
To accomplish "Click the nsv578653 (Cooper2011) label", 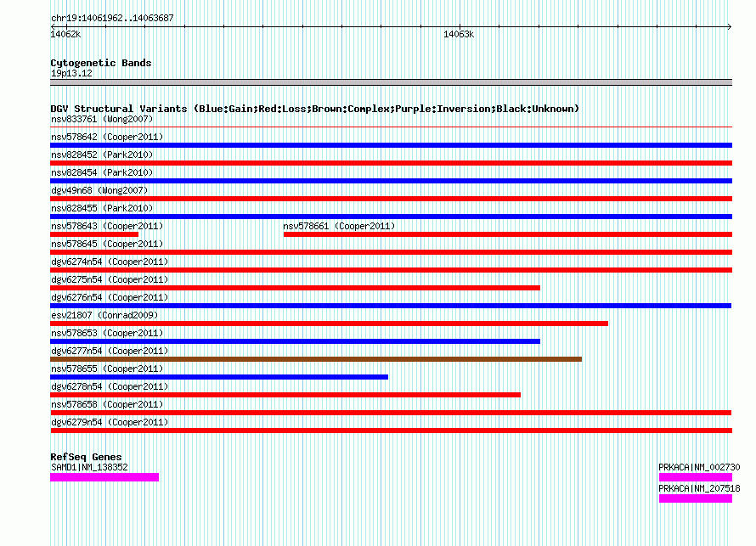I will coord(107,333).
